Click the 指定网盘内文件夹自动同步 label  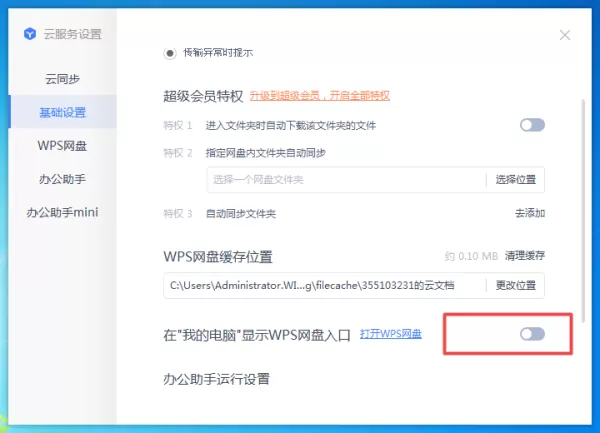(x=266, y=153)
